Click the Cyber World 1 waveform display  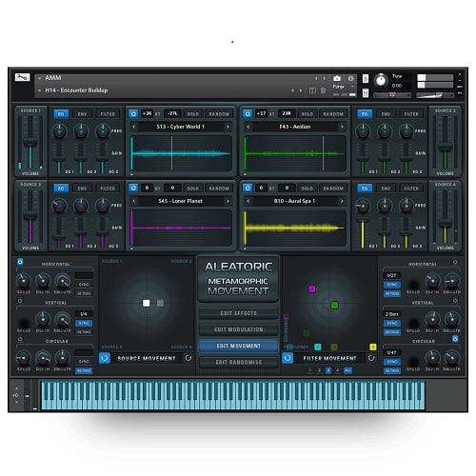click(x=181, y=153)
